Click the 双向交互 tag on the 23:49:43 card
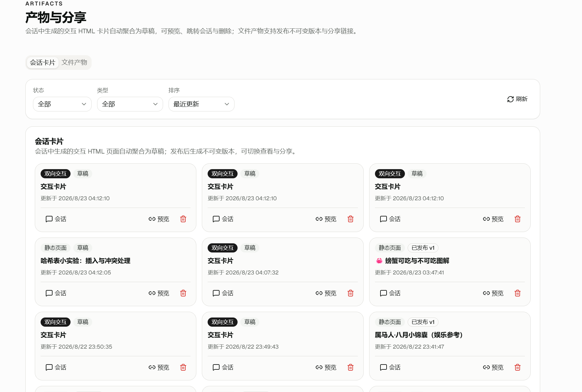Viewport: 582px width, 392px height. pyautogui.click(x=223, y=322)
